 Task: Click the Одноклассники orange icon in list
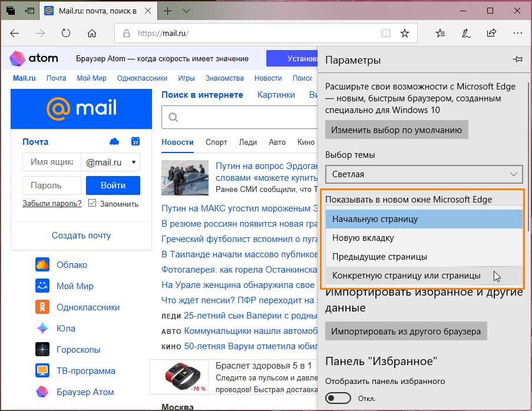[42, 307]
